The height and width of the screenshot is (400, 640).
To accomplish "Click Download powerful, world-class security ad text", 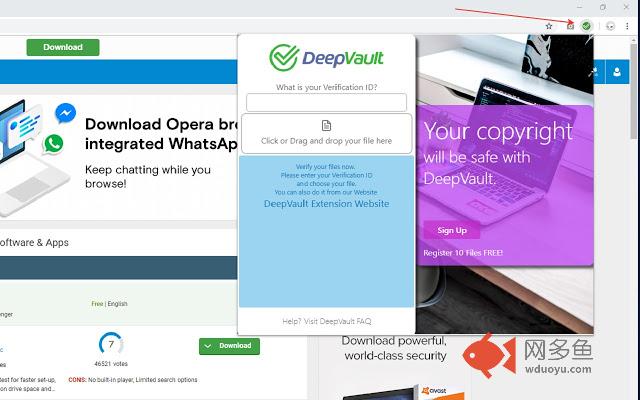I will tap(394, 348).
